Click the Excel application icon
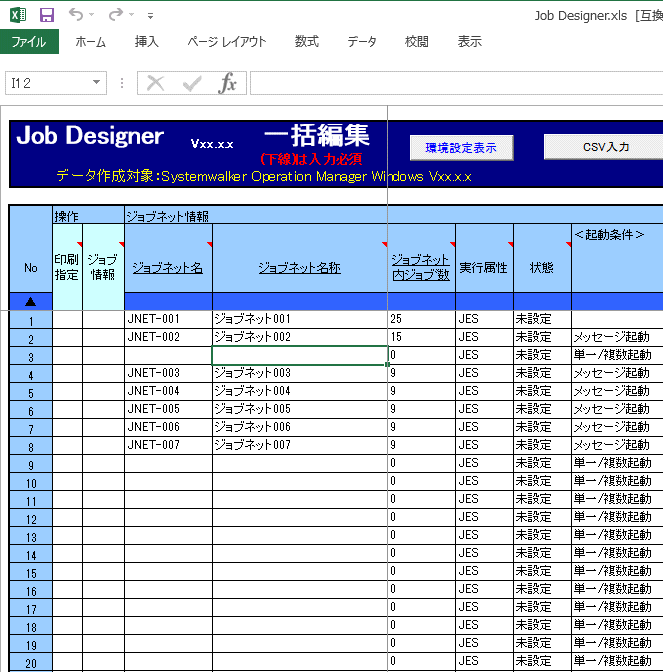The width and height of the screenshot is (663, 672). pyautogui.click(x=18, y=15)
